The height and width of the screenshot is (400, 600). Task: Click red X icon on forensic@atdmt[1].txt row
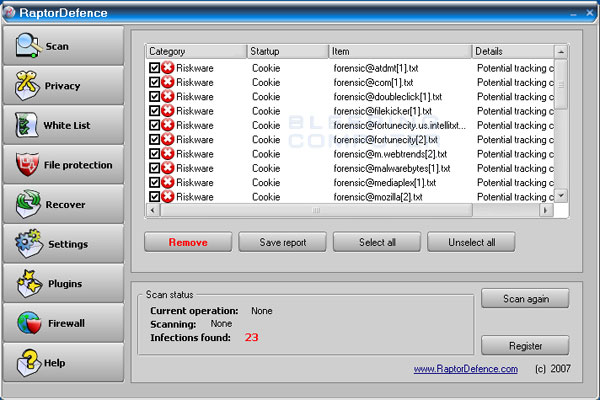pyautogui.click(x=168, y=68)
